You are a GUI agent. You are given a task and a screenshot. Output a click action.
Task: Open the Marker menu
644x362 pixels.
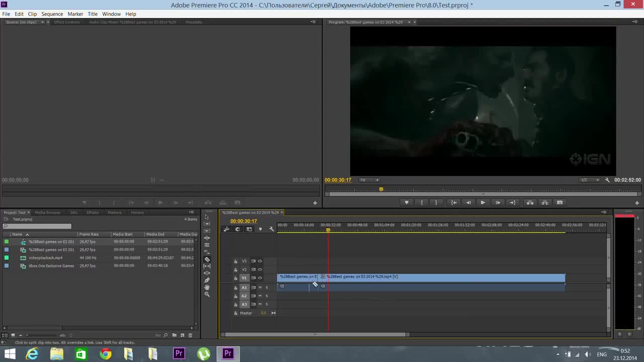75,14
